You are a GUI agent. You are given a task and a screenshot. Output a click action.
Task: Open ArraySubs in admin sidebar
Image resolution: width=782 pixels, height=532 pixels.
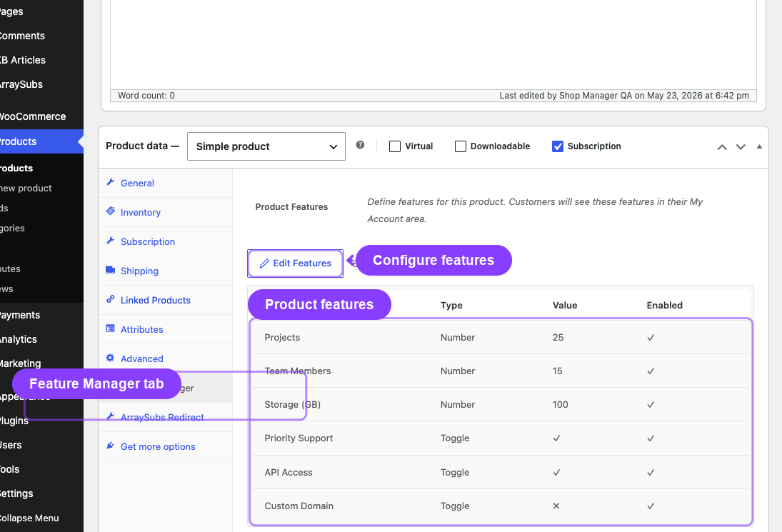(x=41, y=84)
